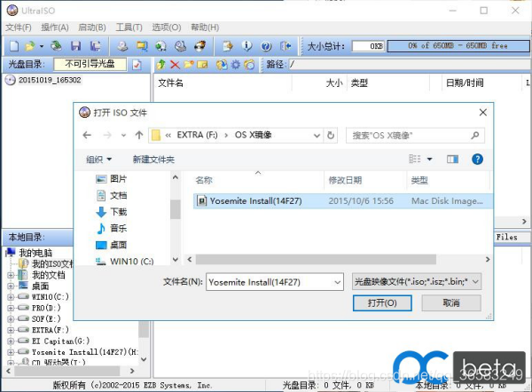The height and width of the screenshot is (392, 532).
Task: Open the 文件(F) menu
Action: [19, 27]
